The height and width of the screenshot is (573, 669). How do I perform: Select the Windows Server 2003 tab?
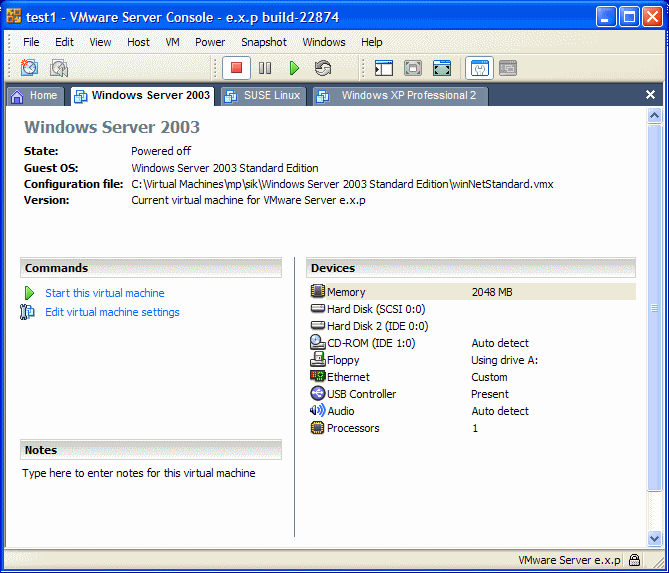pos(143,96)
